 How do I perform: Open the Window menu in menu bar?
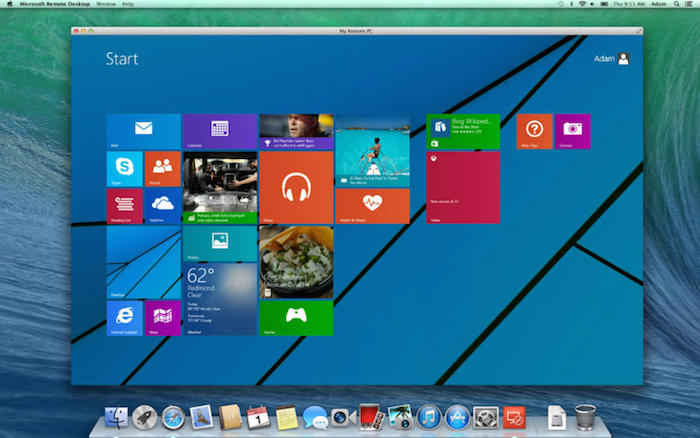[105, 4]
